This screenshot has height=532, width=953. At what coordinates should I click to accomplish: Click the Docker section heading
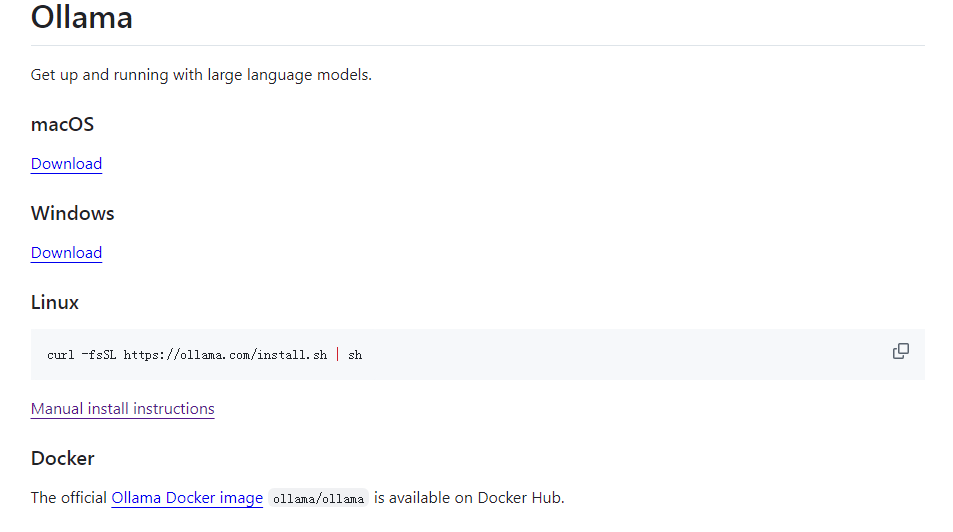(x=62, y=459)
